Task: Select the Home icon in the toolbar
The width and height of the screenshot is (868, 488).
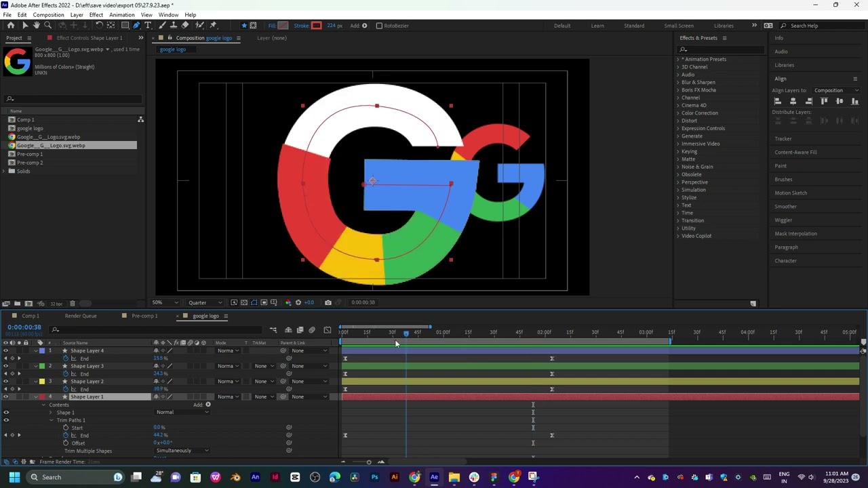Action: pyautogui.click(x=11, y=26)
